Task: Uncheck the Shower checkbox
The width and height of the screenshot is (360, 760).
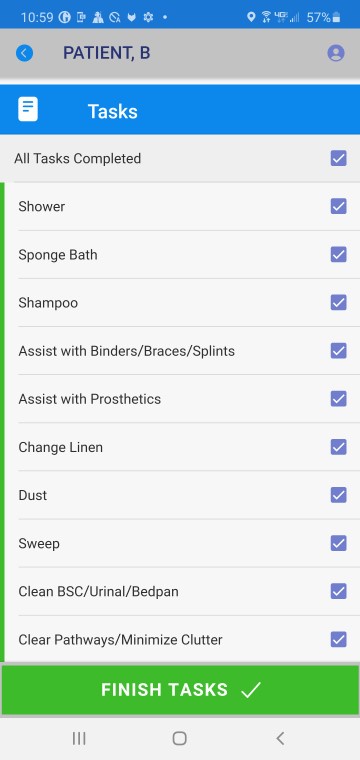Action: [339, 206]
